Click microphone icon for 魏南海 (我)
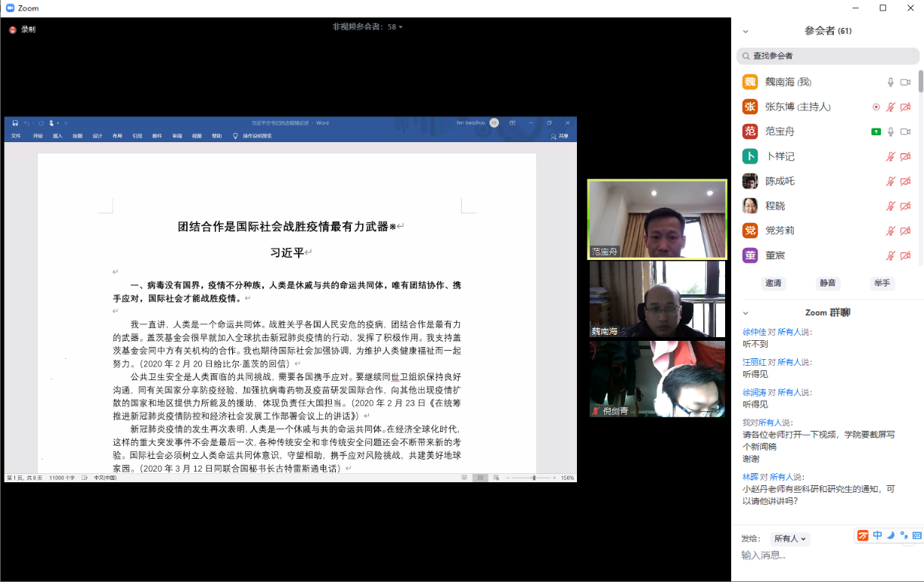This screenshot has height=582, width=924. [891, 82]
